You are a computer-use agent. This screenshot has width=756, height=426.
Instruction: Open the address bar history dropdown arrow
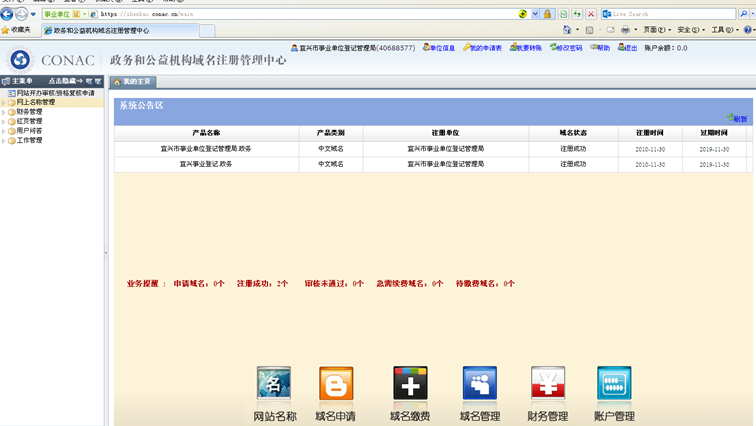(535, 14)
